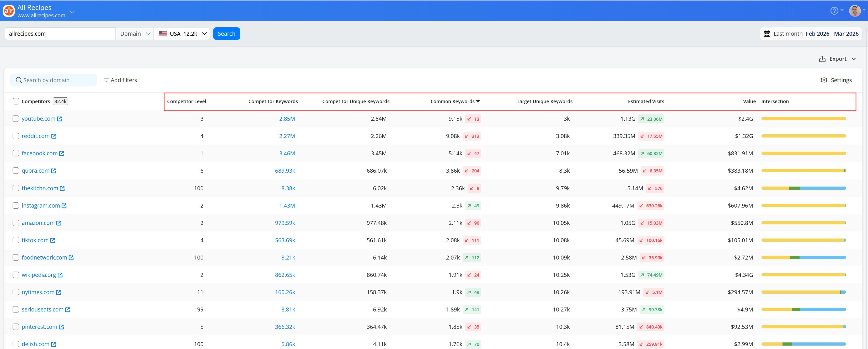Click the All Recipes logo icon
The width and height of the screenshot is (868, 349).
(x=9, y=11)
